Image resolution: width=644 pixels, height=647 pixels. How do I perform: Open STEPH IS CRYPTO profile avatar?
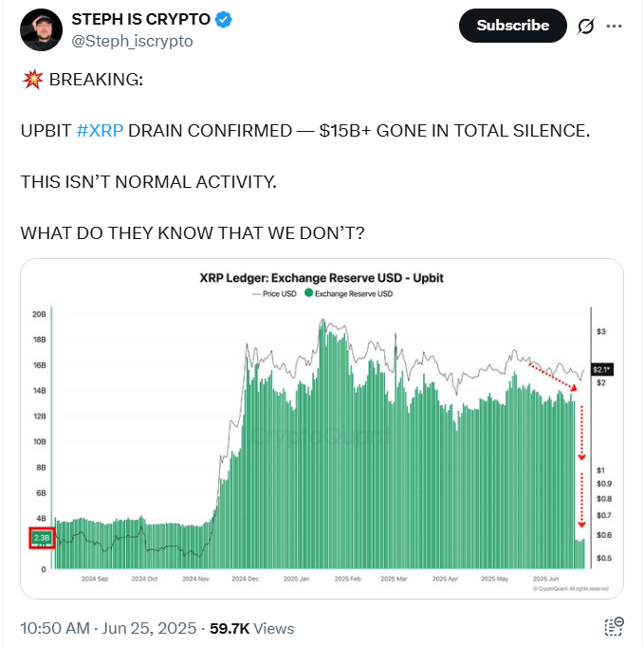click(41, 29)
